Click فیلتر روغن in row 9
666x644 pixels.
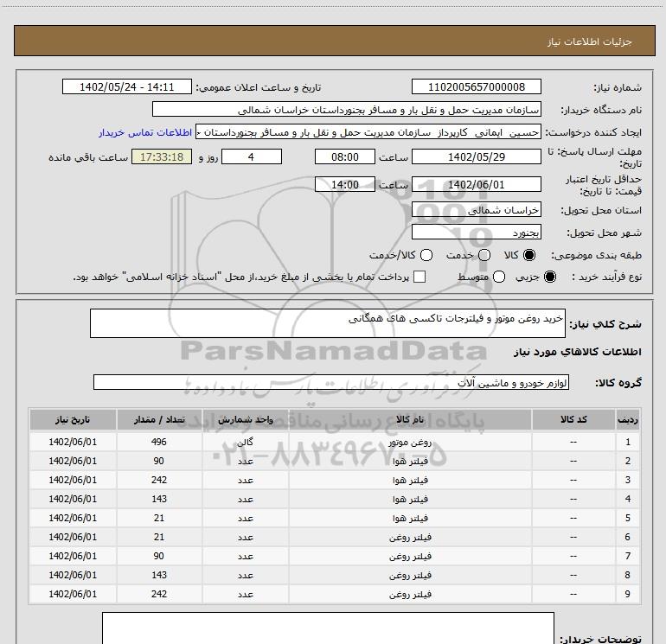[410, 595]
